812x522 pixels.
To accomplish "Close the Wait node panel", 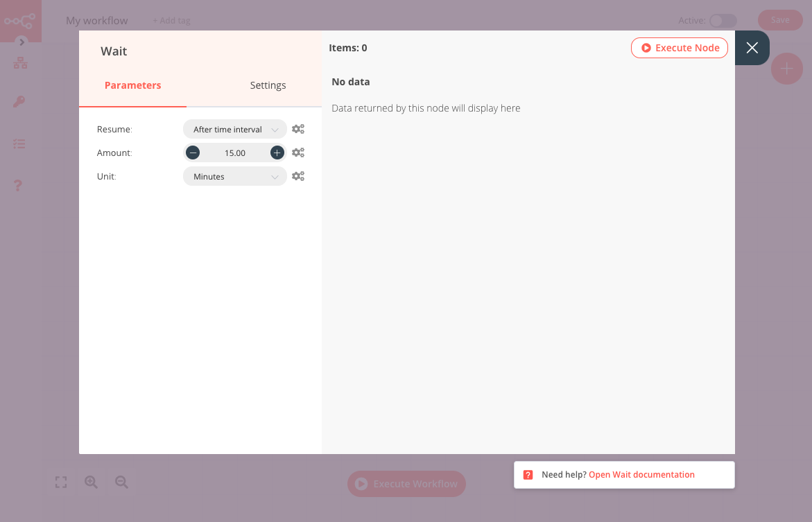I will pos(752,48).
